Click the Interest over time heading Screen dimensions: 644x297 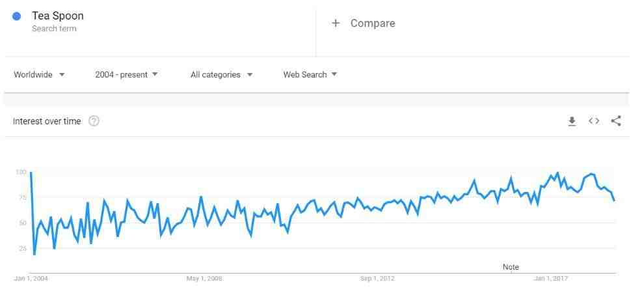[x=47, y=121]
